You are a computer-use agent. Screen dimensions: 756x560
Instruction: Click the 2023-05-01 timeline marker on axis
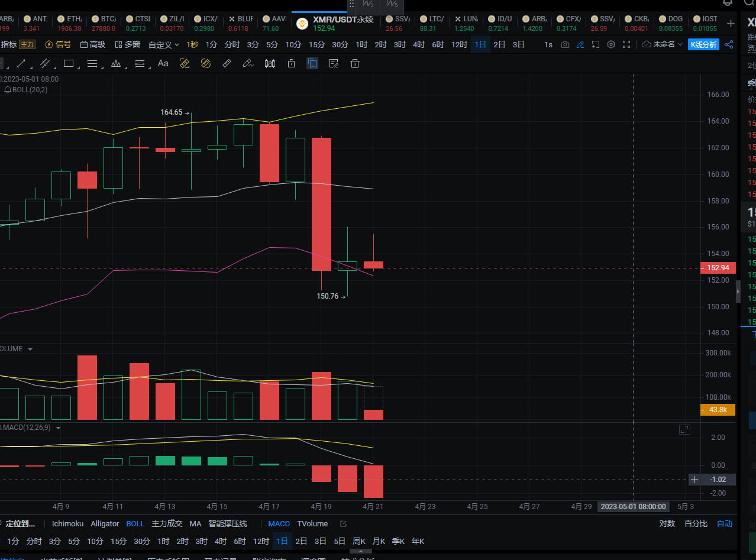pos(633,507)
